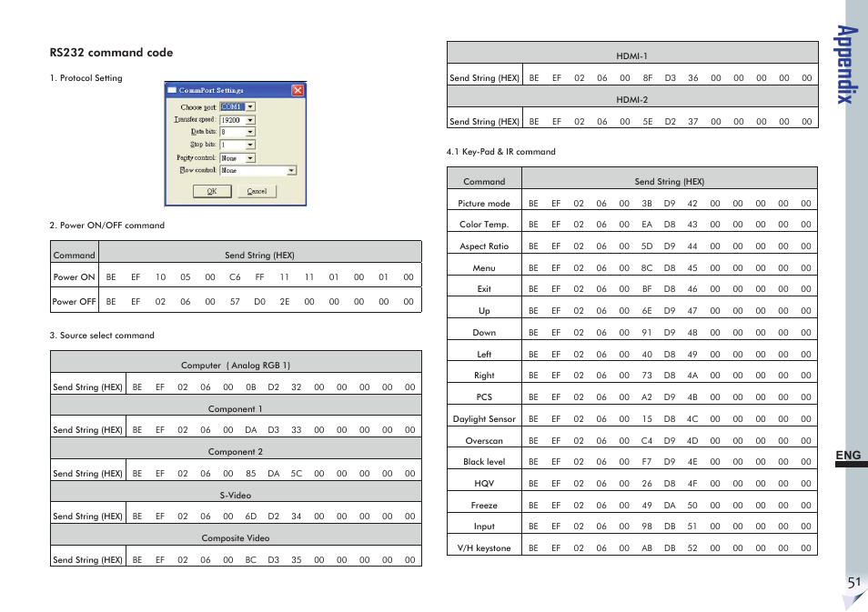This screenshot has width=868, height=612.
Task: Select the 'Left' command row label
Action: [x=484, y=354]
